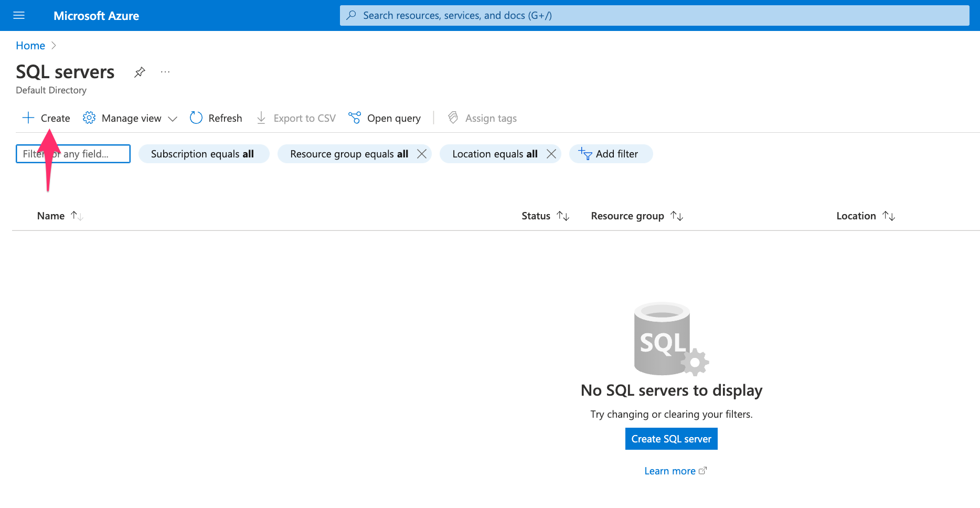Open the Manage view dropdown

coord(130,118)
